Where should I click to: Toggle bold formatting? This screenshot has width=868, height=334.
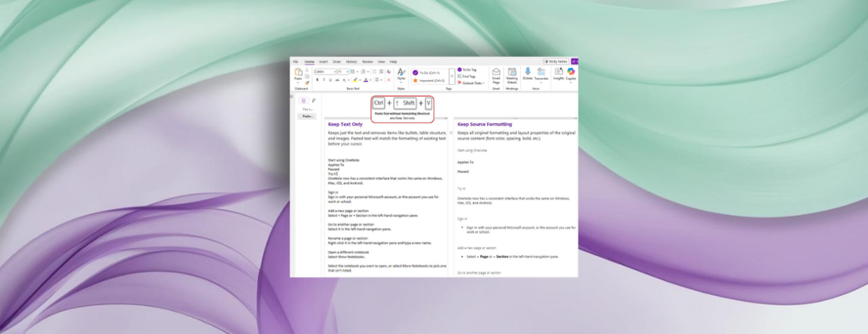[317, 79]
